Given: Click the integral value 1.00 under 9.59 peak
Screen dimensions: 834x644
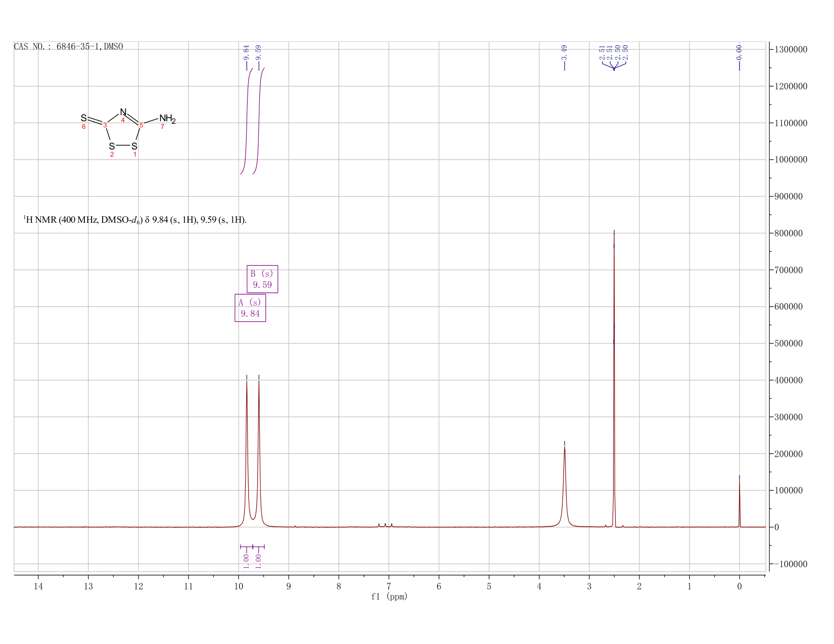Looking at the screenshot, I should click(258, 561).
